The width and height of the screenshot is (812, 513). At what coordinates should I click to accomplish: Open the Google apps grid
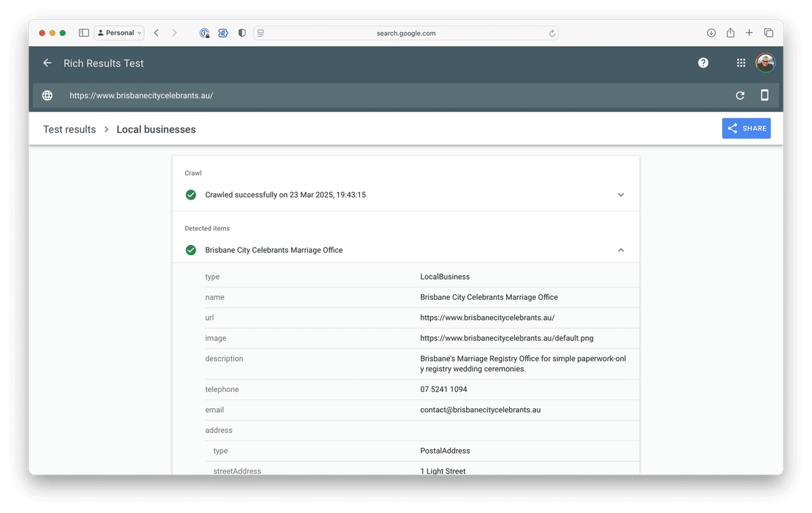click(x=741, y=63)
